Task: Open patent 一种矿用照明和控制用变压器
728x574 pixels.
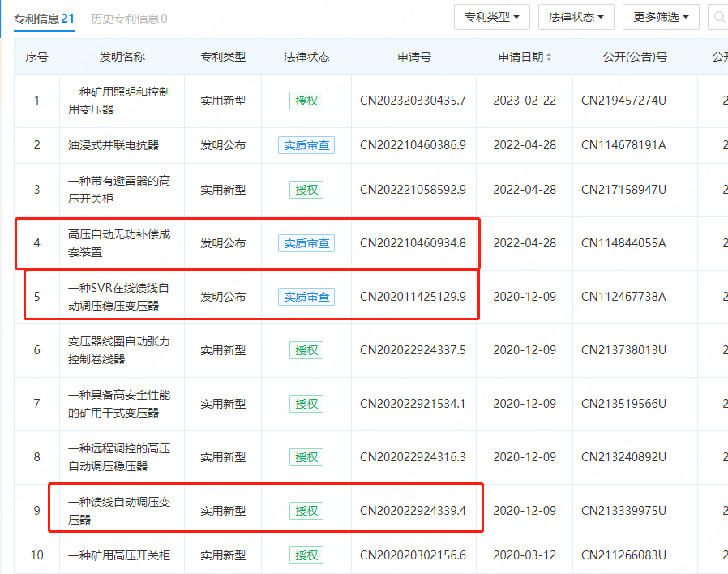Action: coord(119,101)
